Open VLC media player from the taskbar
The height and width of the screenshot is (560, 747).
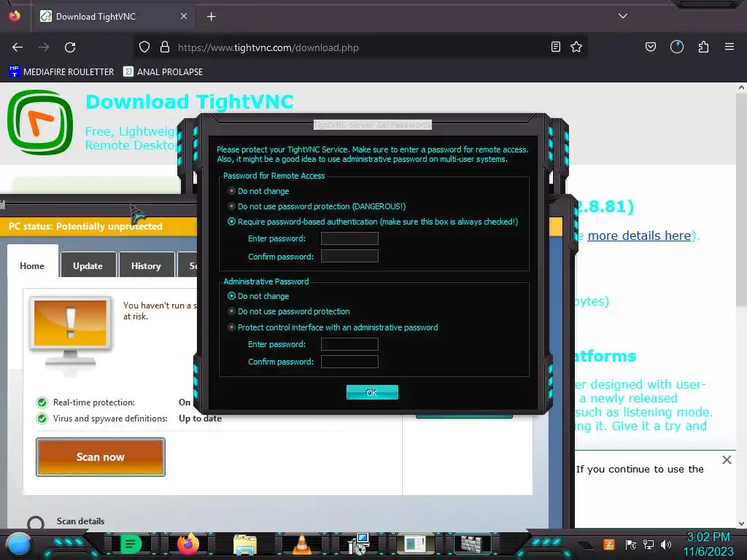click(301, 544)
